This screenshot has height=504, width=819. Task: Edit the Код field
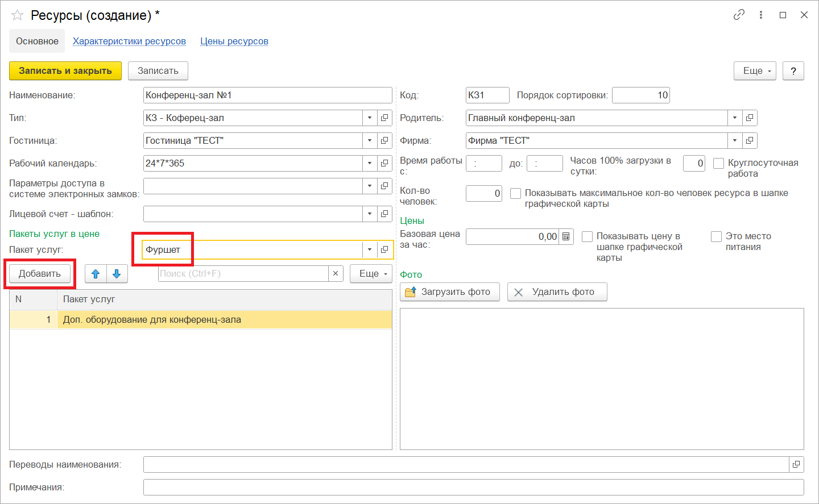[487, 95]
